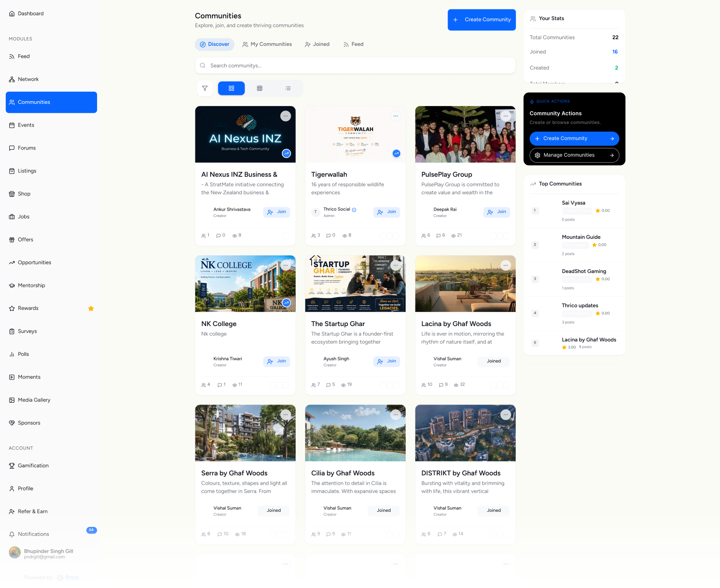Screen dimensions: 720x588
Task: Open the PulsePlay Group cover photo
Action: click(465, 135)
